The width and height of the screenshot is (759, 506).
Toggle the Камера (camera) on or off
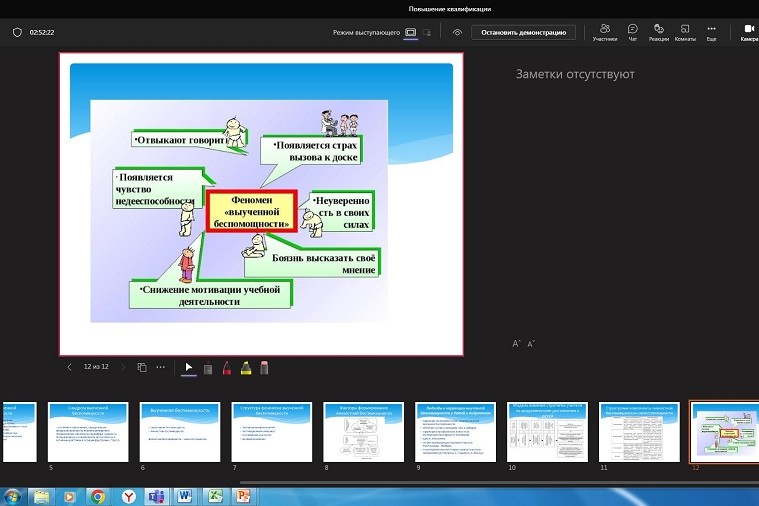(748, 32)
